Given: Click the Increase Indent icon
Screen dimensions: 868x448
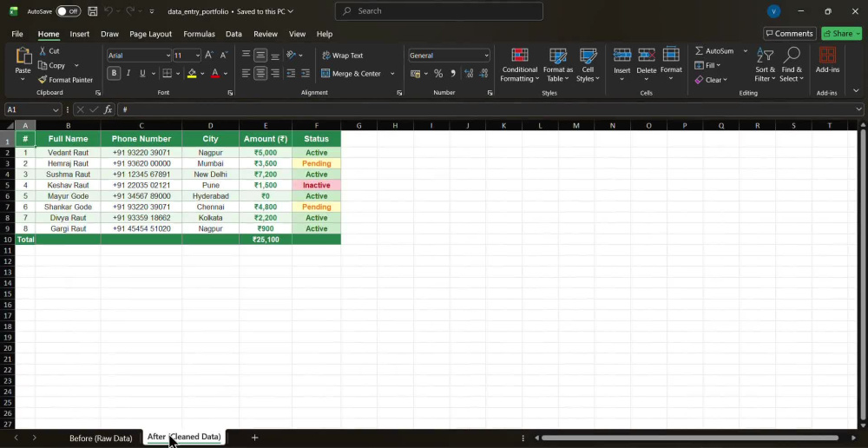Looking at the screenshot, I should point(305,73).
